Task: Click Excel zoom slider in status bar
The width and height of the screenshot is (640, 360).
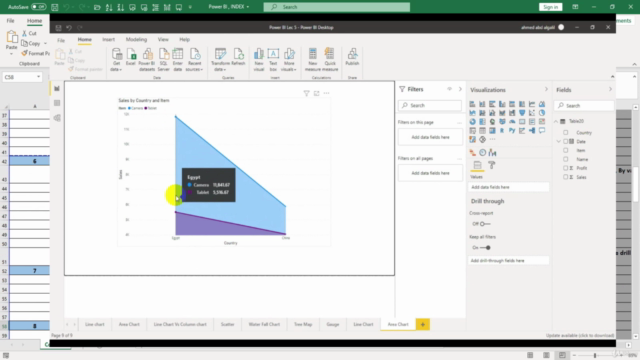Action: (x=595, y=356)
